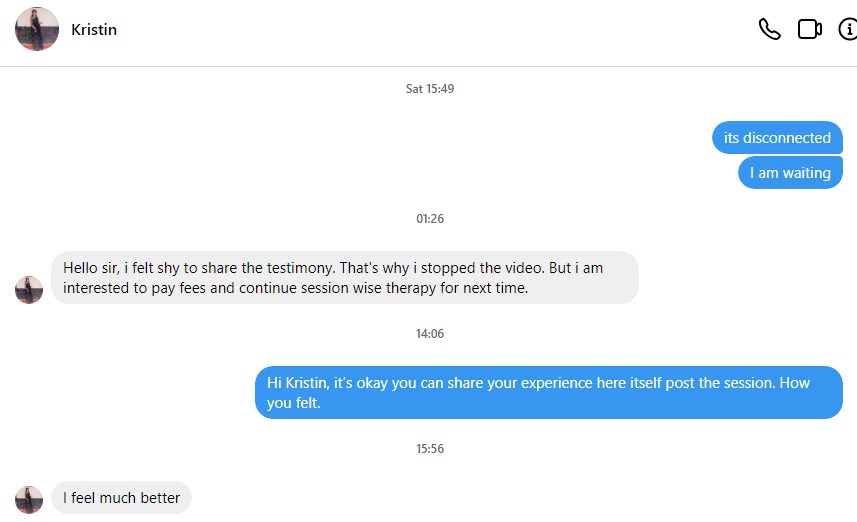The height and width of the screenshot is (522, 857).
Task: Start a voice call with Kristin
Action: (x=769, y=29)
